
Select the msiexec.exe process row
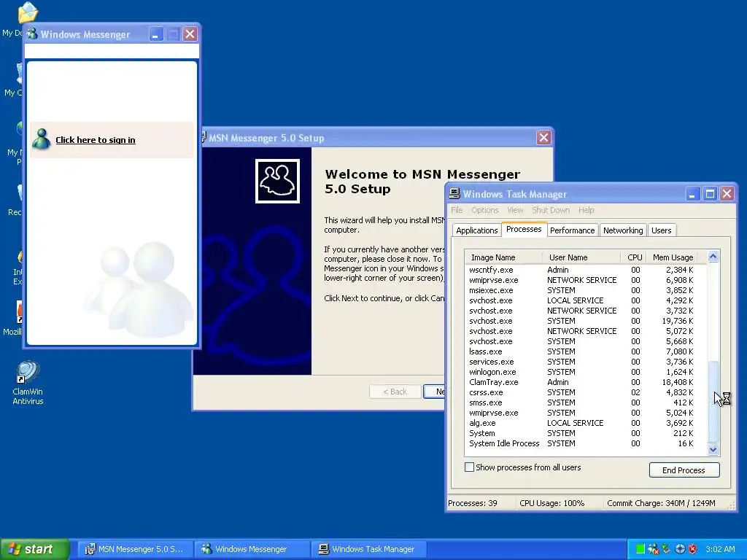coord(581,290)
